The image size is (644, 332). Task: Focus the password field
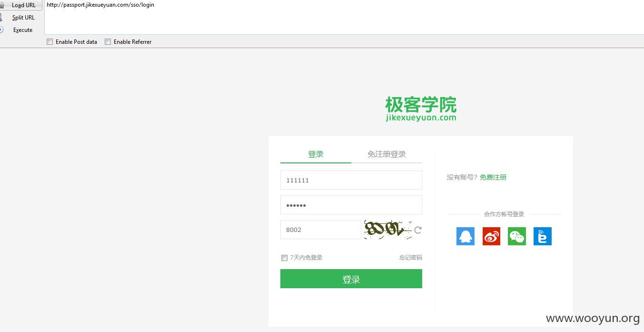tap(351, 205)
